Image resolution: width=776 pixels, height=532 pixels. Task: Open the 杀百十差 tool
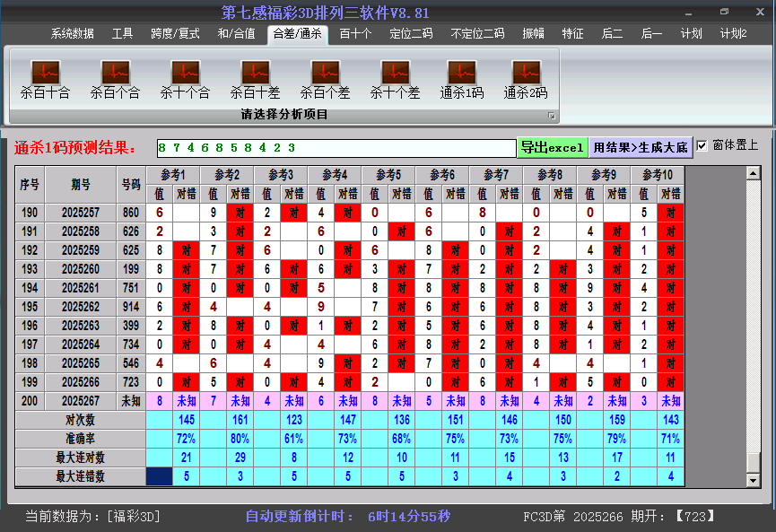[254, 76]
